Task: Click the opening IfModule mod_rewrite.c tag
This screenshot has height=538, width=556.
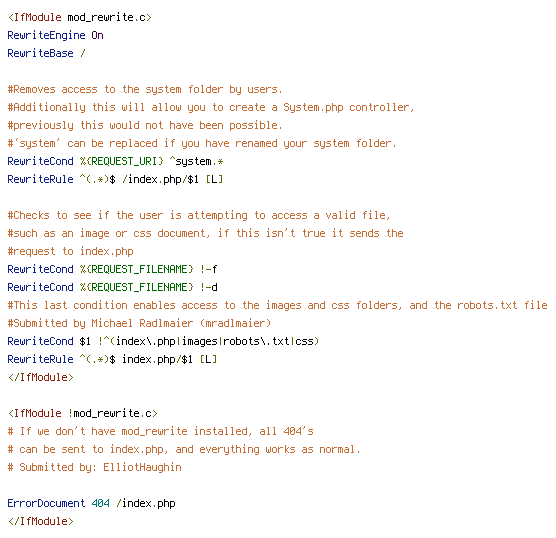Action: (80, 17)
